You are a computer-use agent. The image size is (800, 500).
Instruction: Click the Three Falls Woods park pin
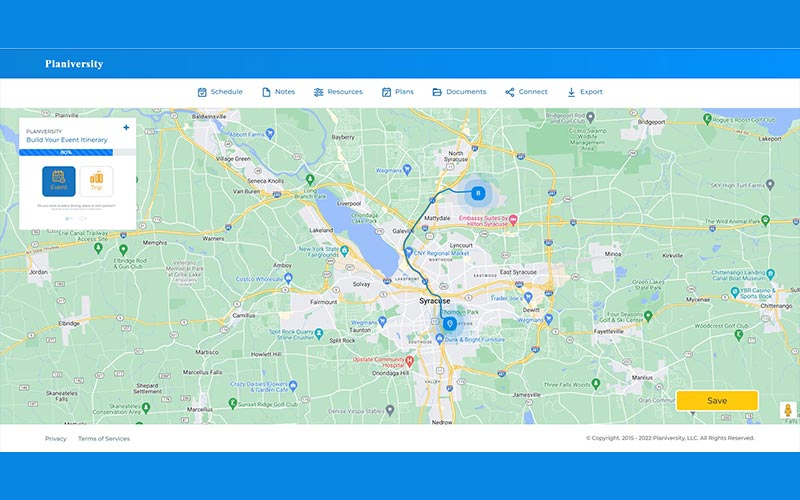tap(595, 384)
